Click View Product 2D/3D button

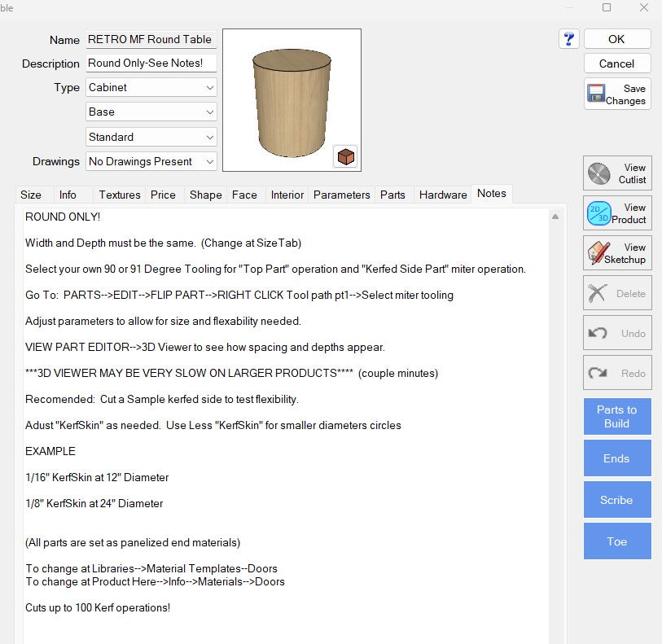point(617,213)
